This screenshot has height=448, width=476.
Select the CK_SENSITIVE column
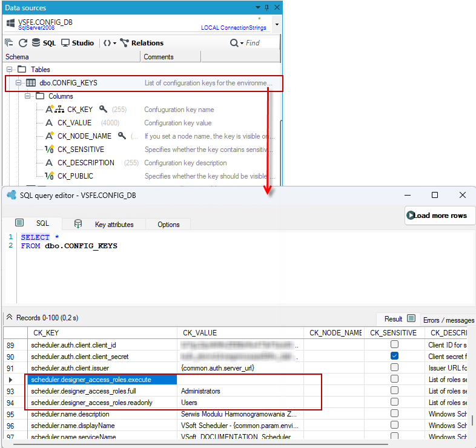tap(81, 150)
